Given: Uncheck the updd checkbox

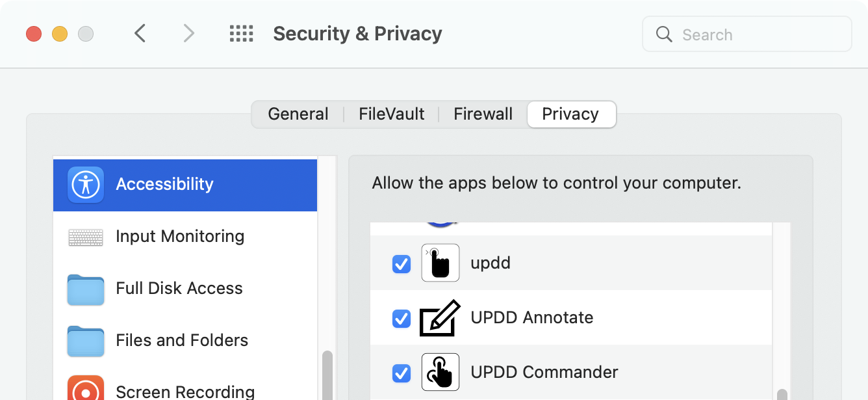Looking at the screenshot, I should pos(402,264).
